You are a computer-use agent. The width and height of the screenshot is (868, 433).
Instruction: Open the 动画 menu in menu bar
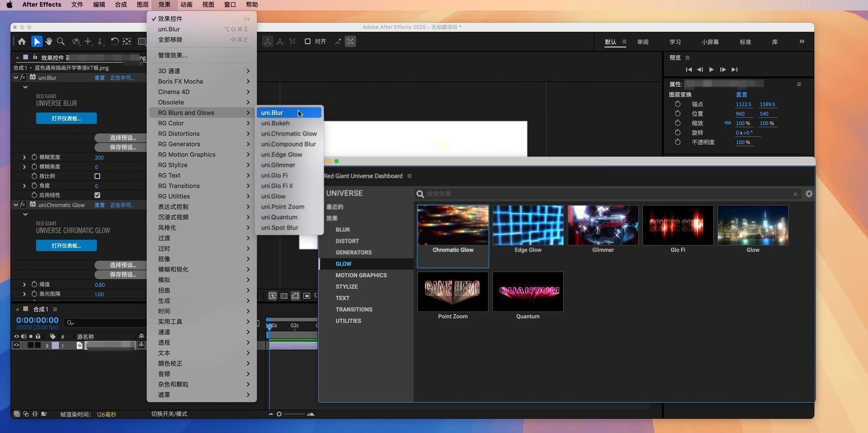[186, 5]
